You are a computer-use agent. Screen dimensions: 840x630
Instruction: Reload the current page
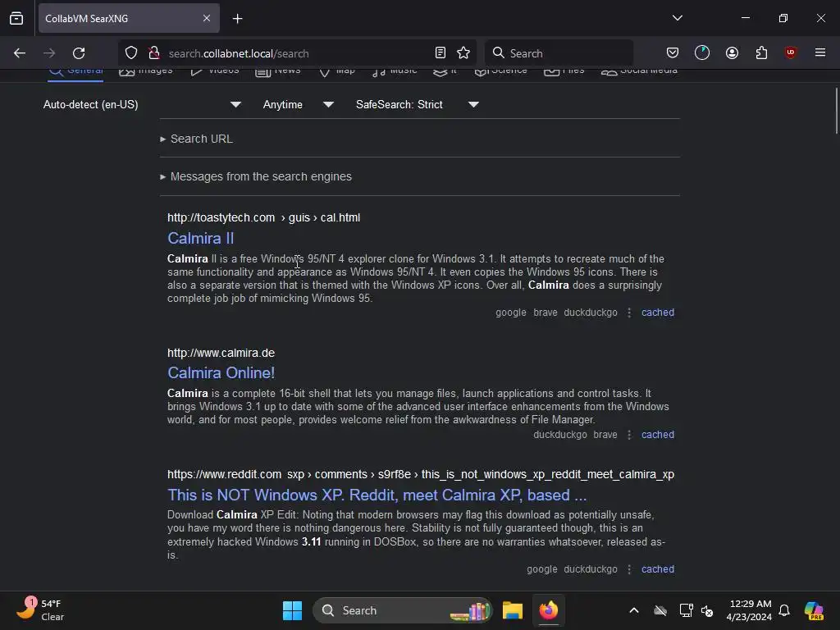[79, 53]
